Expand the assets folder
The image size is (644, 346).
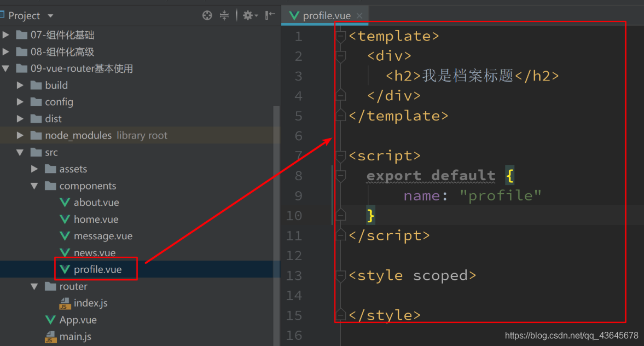34,169
